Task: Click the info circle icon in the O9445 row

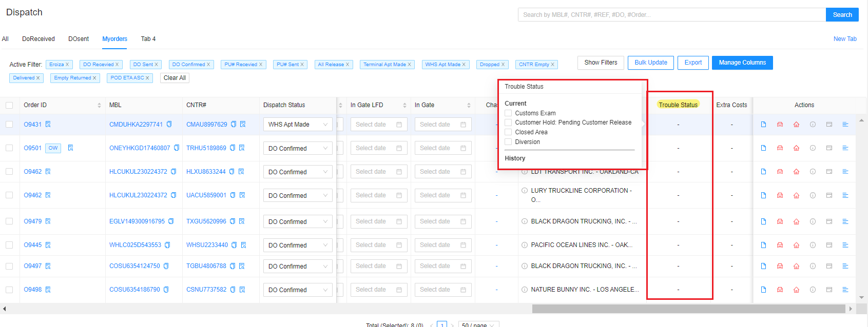Action: point(813,245)
